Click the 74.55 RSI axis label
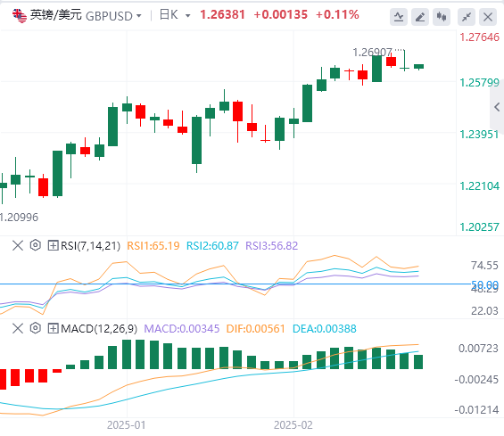Image resolution: width=504 pixels, height=436 pixels. click(x=484, y=266)
